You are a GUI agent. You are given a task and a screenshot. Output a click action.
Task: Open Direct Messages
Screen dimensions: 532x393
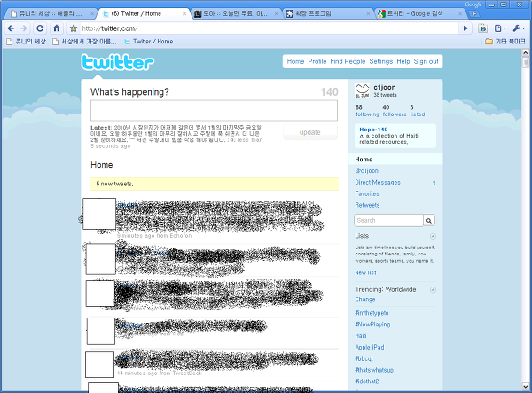(x=378, y=182)
